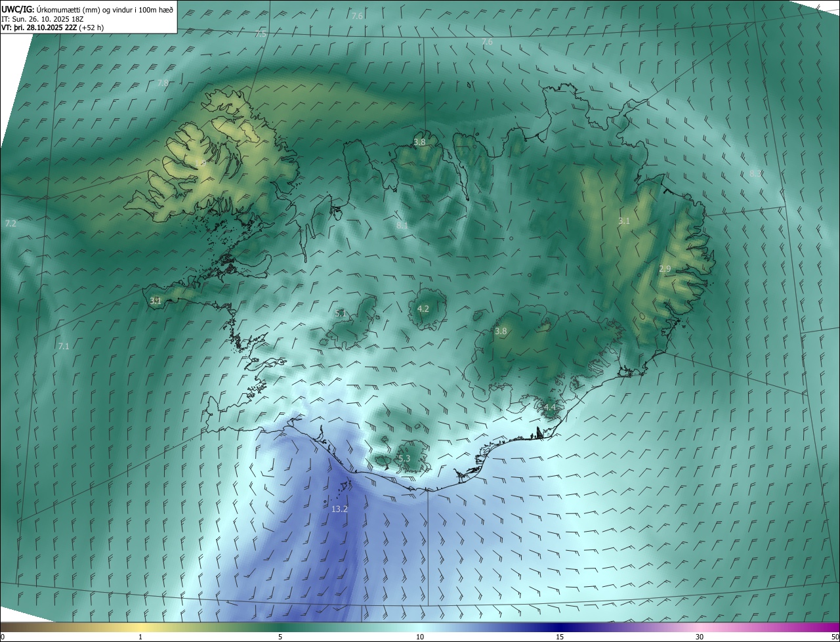Click the 4.4 value label
The width and height of the screenshot is (840, 642).
click(x=550, y=408)
